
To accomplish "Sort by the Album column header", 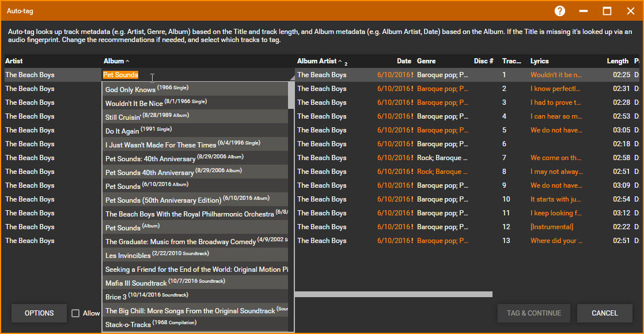I will click(114, 61).
